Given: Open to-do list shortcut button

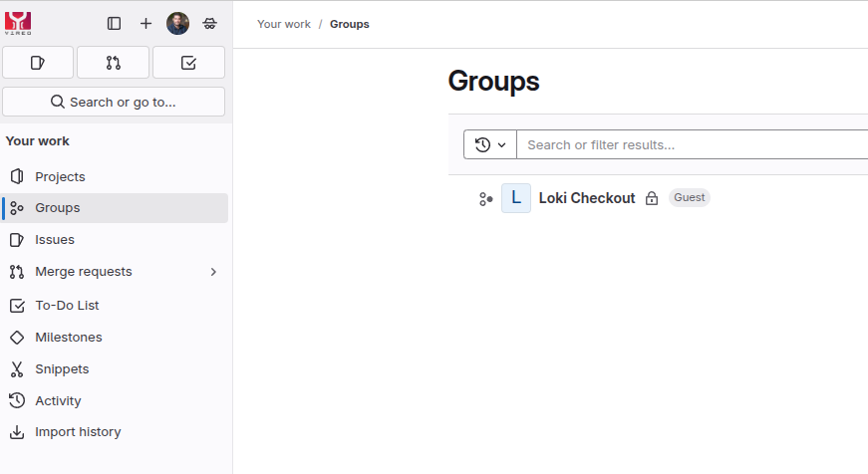Looking at the screenshot, I should (188, 63).
